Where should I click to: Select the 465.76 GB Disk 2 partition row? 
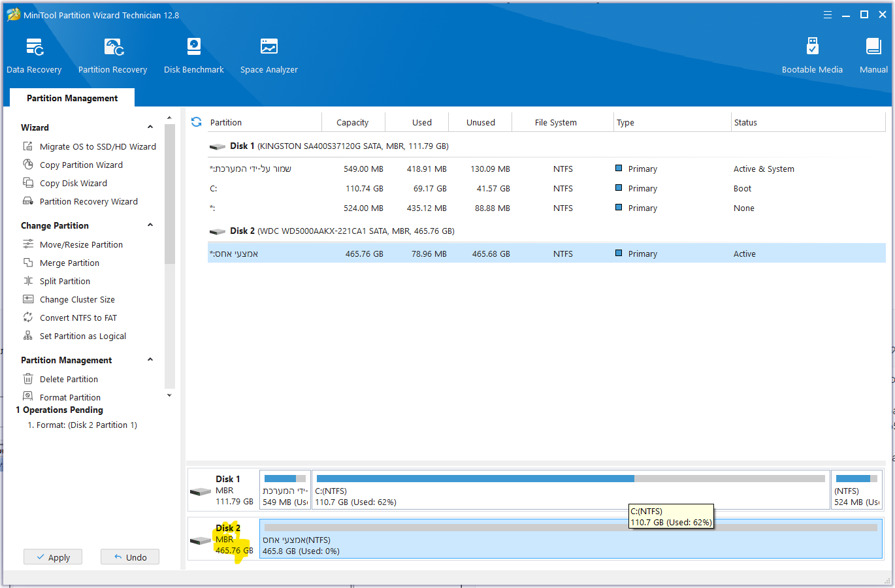(546, 253)
